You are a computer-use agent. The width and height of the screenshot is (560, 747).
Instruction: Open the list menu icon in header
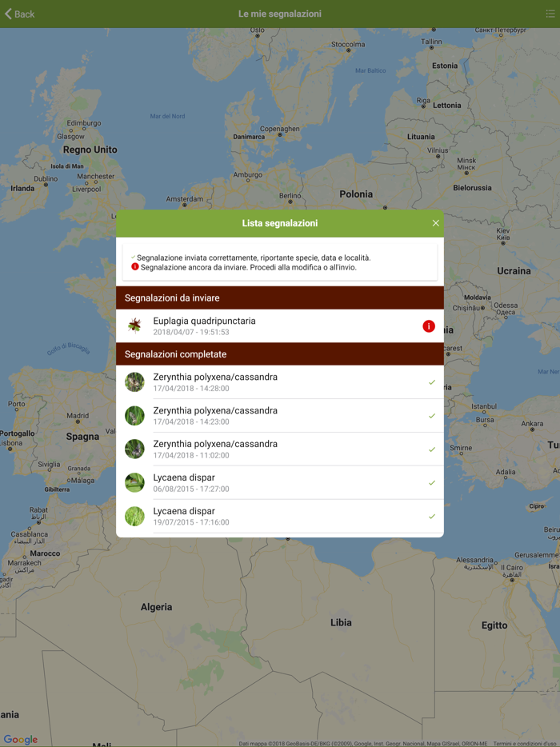[550, 14]
